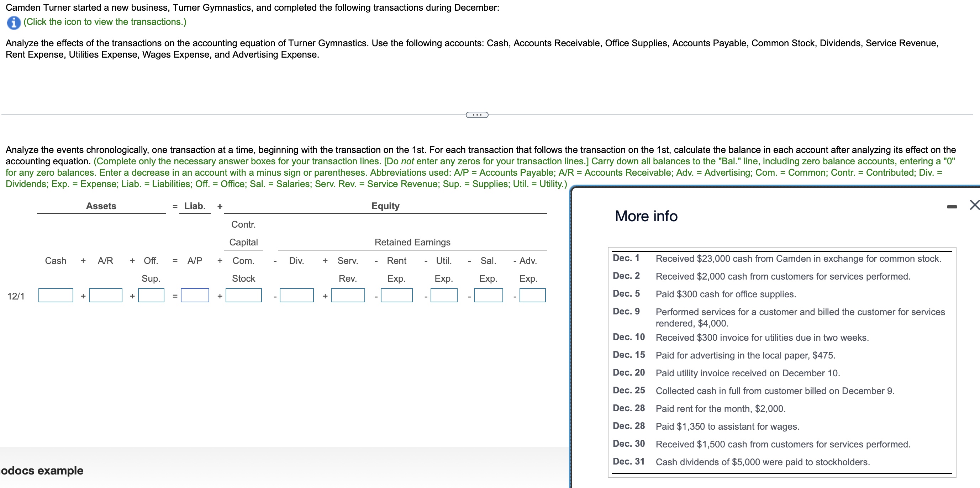
Task: Select the Salaries Expense input box
Action: click(488, 295)
